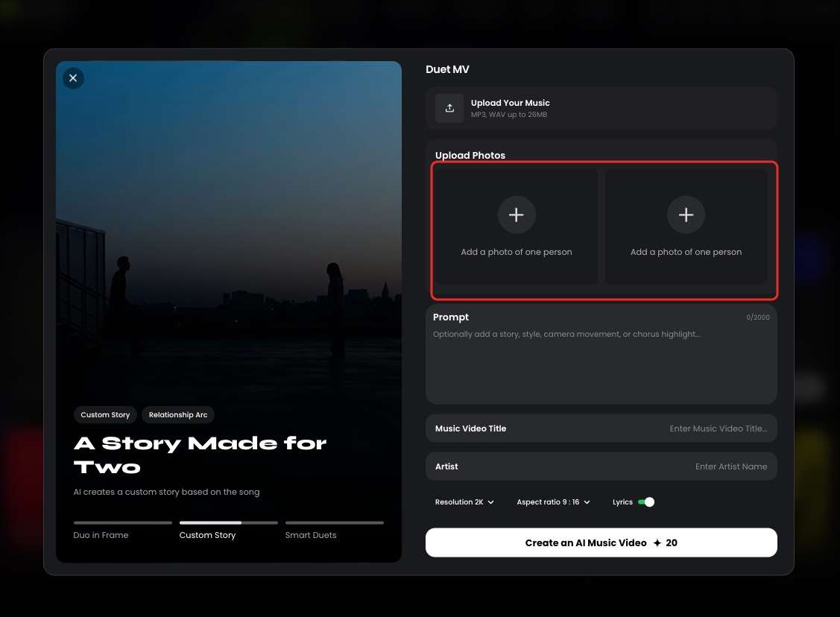This screenshot has width=840, height=617.
Task: Click the 0/2000 character counter
Action: coord(758,317)
